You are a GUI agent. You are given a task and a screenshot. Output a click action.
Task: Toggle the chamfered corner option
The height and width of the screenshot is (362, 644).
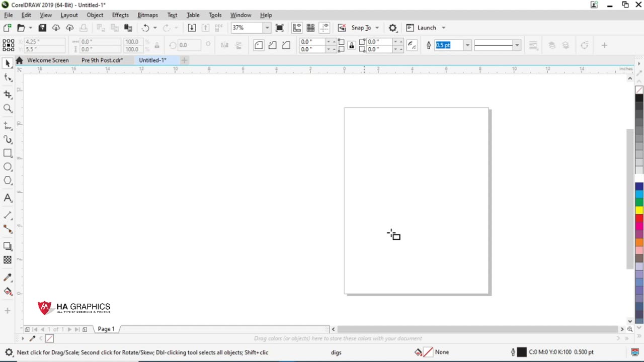coord(286,45)
